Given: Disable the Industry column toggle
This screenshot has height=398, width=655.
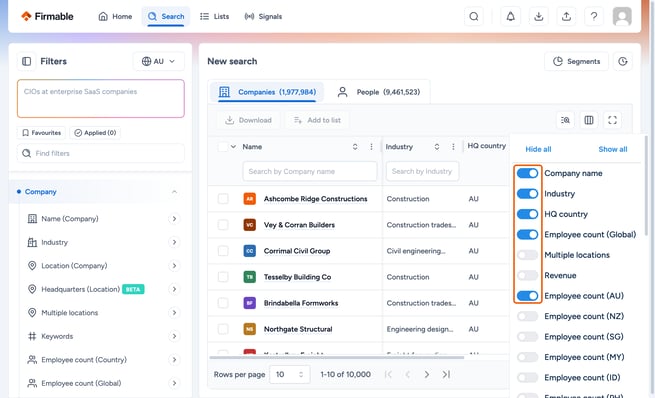Looking at the screenshot, I should [527, 193].
